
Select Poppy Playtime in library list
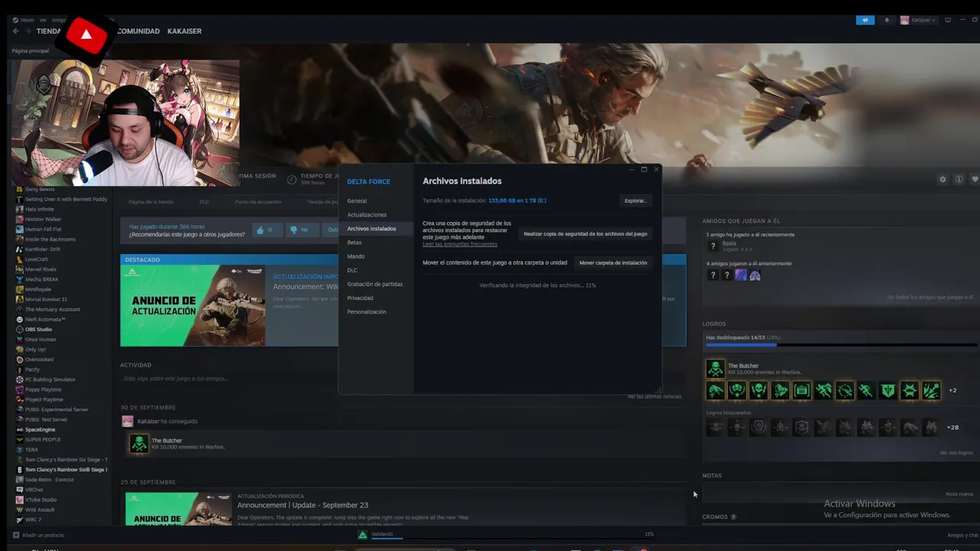(43, 390)
